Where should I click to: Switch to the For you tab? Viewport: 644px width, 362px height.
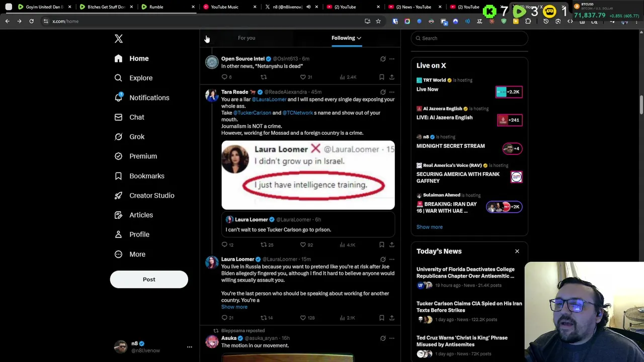tap(247, 38)
